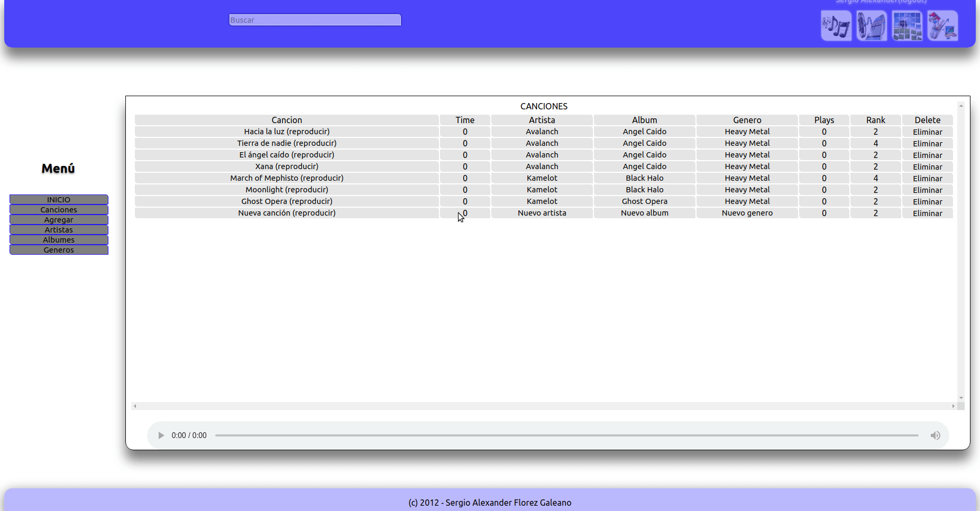Open the Artistas menu entry
Screen dimensions: 980x511
[59, 230]
